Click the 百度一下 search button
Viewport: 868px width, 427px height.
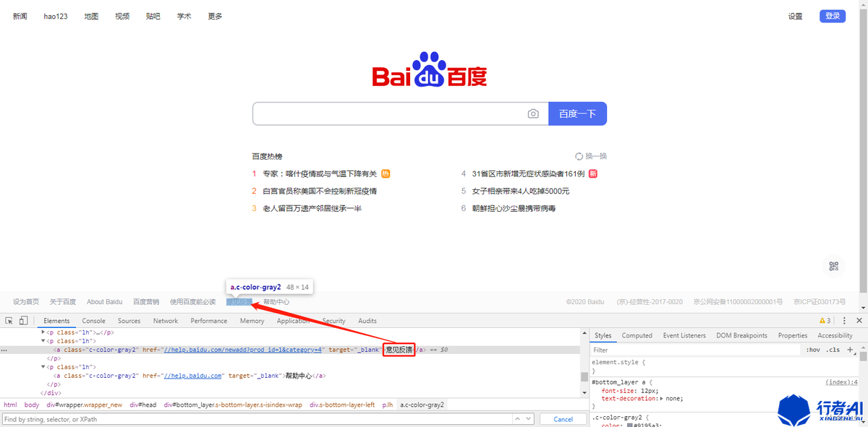577,113
